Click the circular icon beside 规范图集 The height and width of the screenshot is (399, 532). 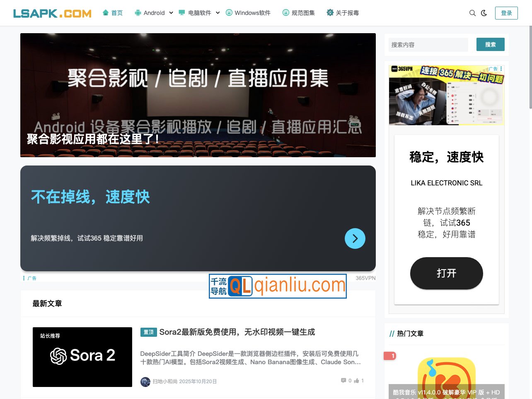[285, 12]
